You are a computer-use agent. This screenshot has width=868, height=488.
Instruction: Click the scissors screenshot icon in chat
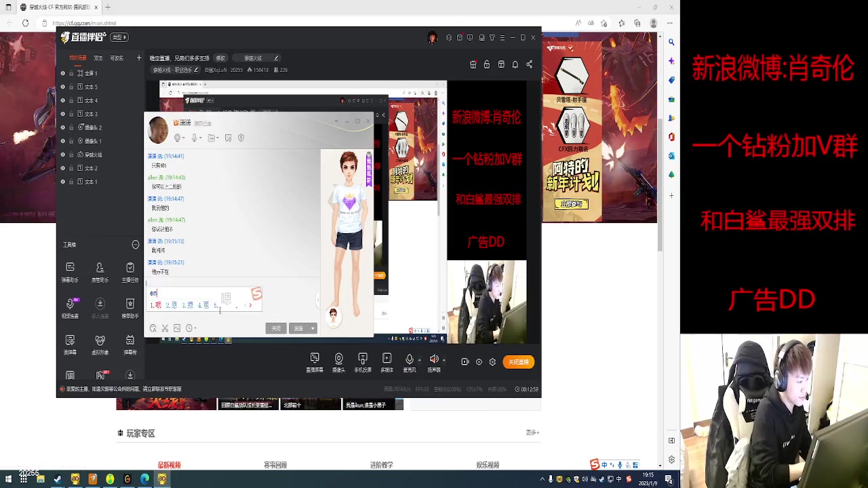[165, 328]
